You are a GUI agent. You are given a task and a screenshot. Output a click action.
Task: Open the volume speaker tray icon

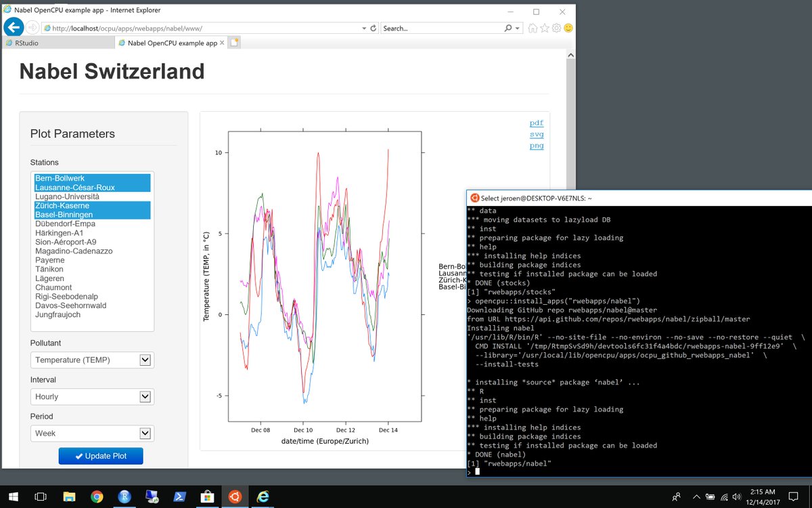[736, 496]
